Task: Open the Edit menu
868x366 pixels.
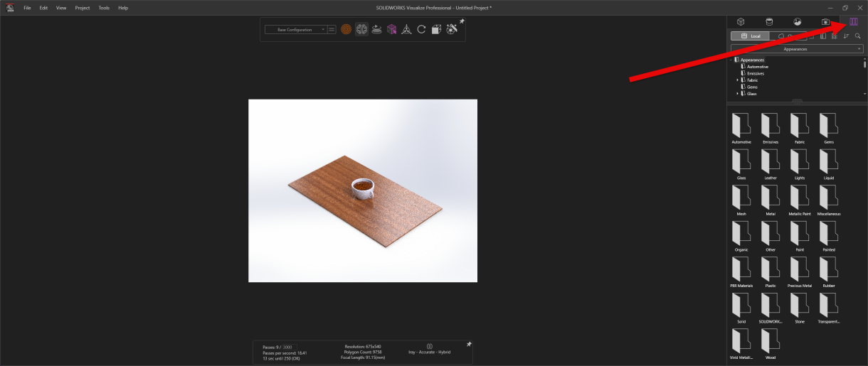Action: pos(44,8)
